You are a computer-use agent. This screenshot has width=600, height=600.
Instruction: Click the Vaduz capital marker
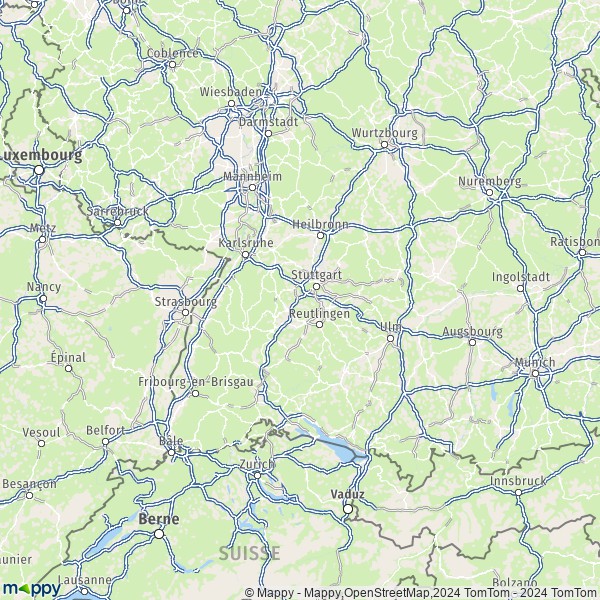click(x=348, y=509)
